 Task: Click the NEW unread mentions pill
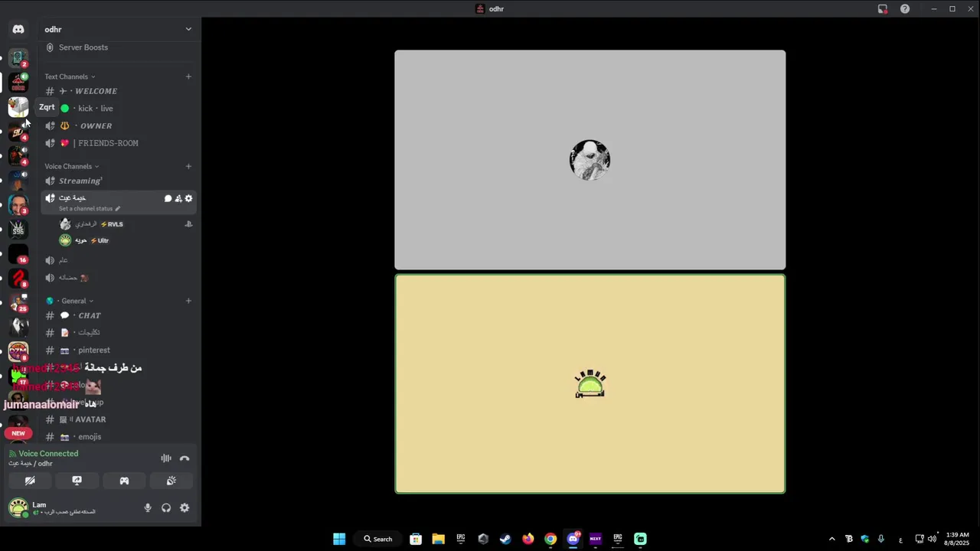click(18, 433)
